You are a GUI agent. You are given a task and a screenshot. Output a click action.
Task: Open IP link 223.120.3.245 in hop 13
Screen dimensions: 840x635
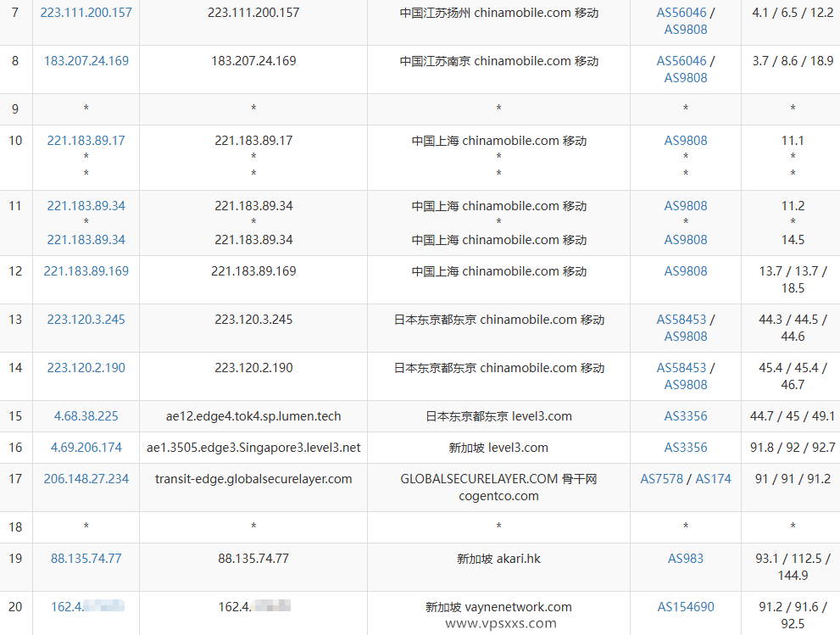tap(86, 320)
